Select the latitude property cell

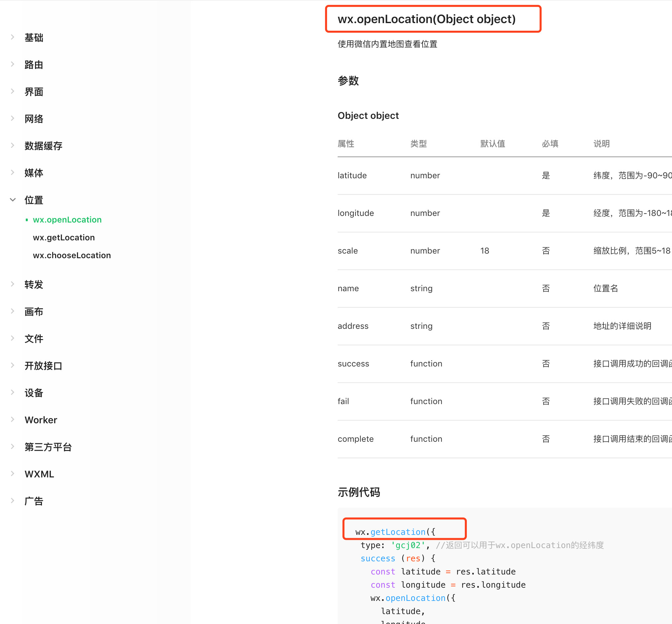(352, 175)
